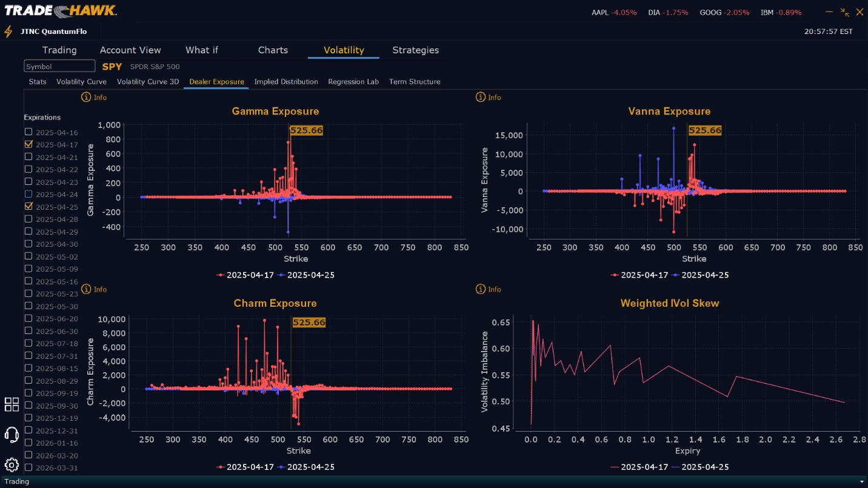This screenshot has height=488, width=868.
Task: Switch to the Charts tab
Action: click(273, 50)
